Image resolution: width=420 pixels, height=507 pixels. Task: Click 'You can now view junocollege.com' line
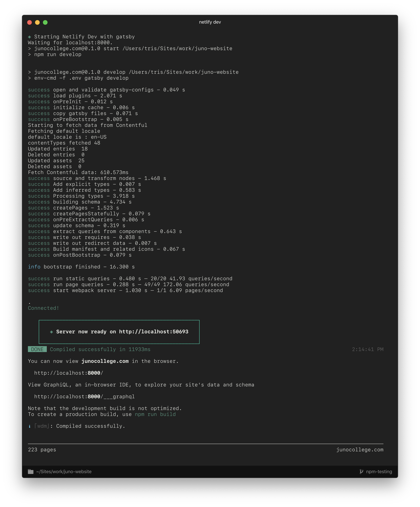(x=103, y=361)
